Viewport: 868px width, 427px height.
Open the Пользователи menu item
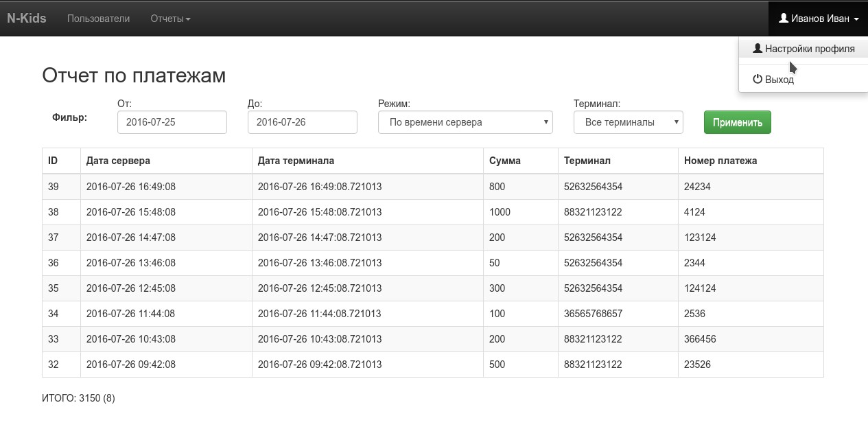[x=98, y=19]
